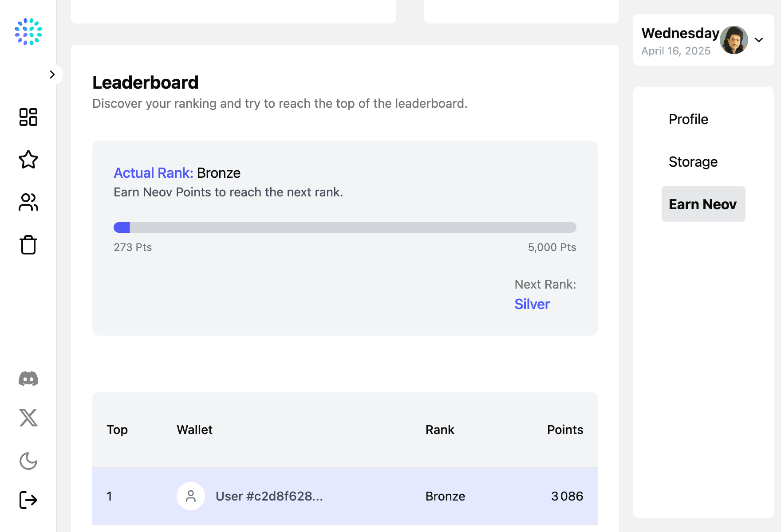Select the trash icon in the sidebar

[28, 244]
